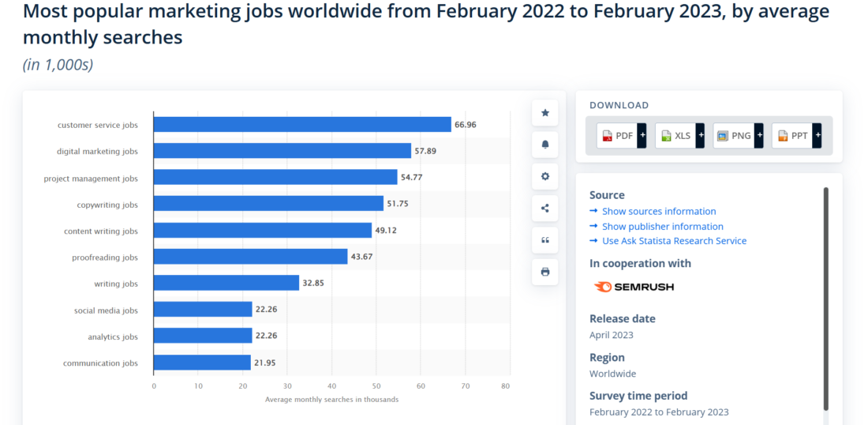
Task: Expand the plus next to PDF
Action: click(642, 136)
